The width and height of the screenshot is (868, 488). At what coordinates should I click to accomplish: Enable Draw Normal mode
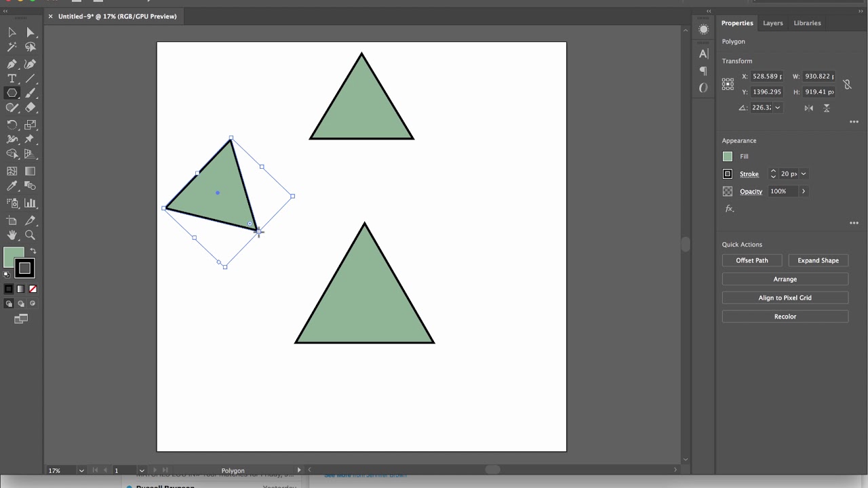click(x=9, y=304)
